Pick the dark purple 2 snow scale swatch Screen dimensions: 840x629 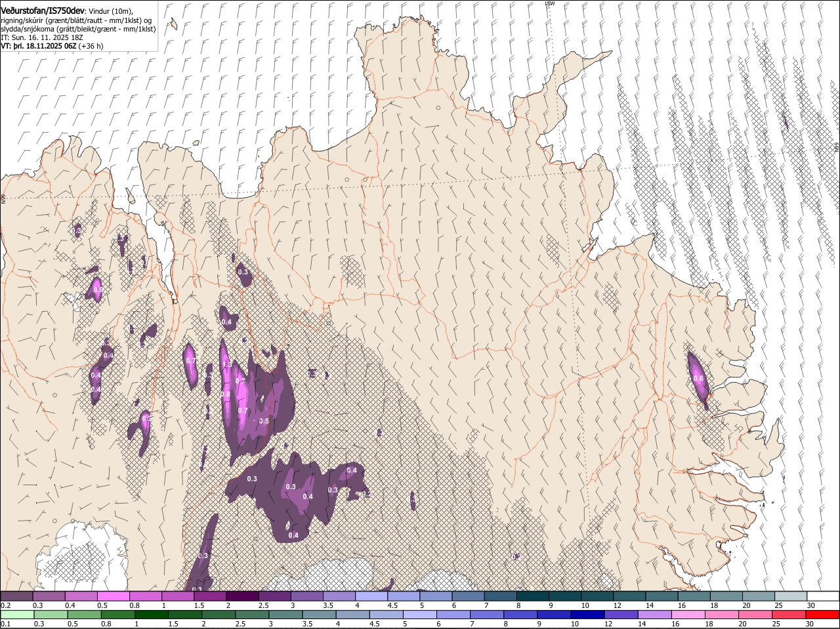click(242, 596)
